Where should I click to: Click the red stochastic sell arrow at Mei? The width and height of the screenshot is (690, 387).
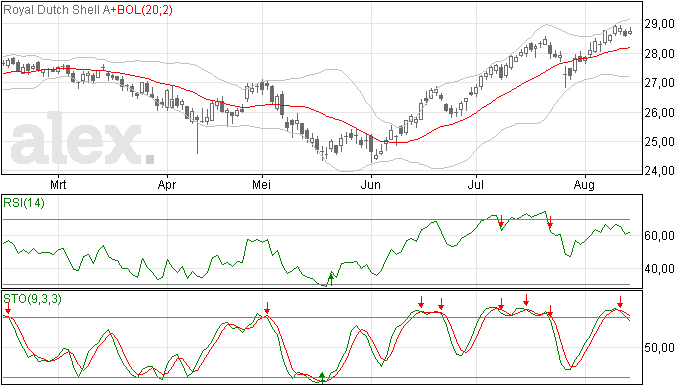267,308
